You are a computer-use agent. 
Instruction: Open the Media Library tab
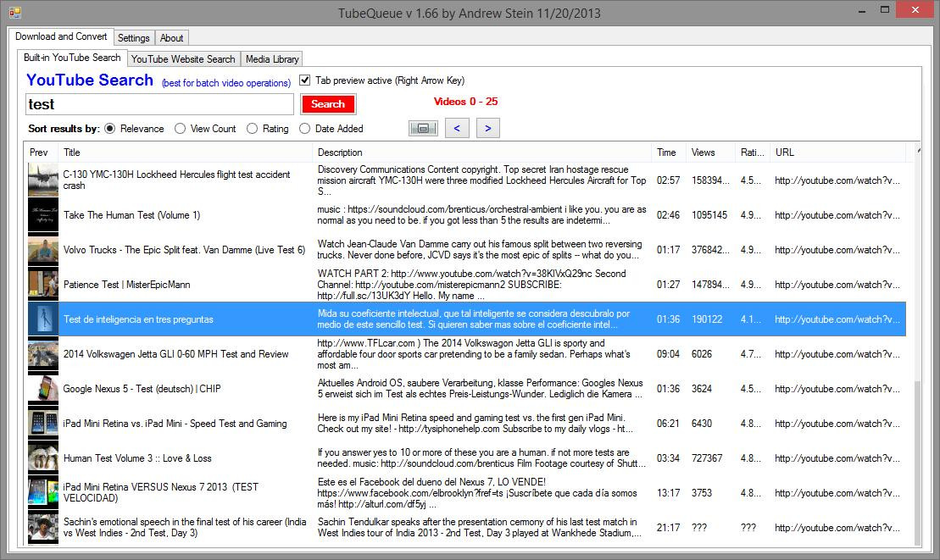point(272,58)
